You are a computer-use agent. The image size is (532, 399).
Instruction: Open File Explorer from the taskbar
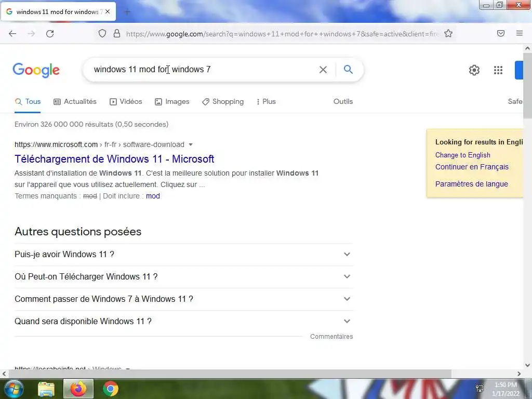pos(46,389)
